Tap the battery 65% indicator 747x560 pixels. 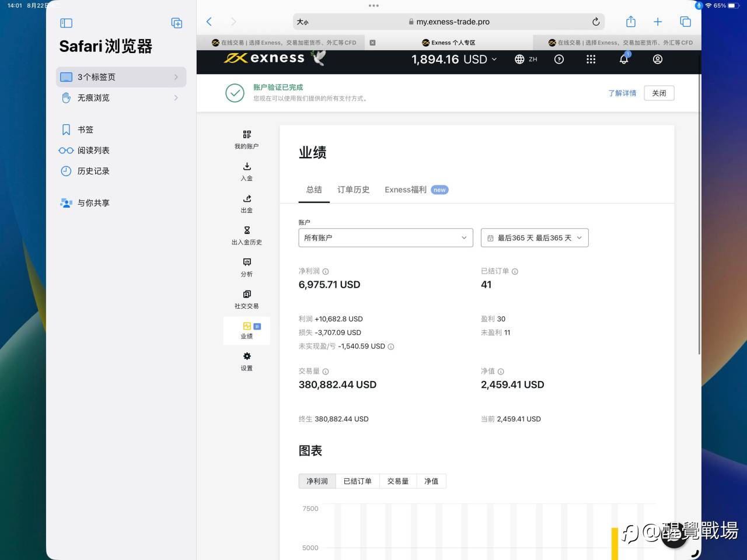[x=727, y=6]
